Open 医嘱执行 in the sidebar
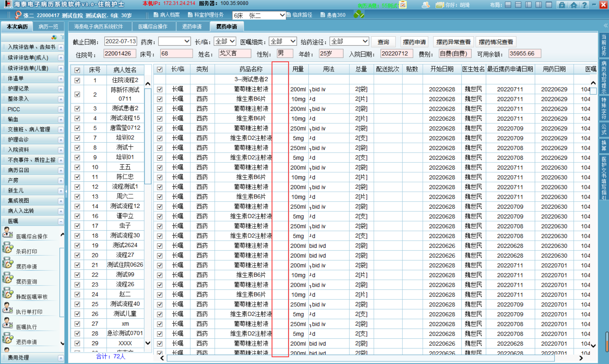 26,327
